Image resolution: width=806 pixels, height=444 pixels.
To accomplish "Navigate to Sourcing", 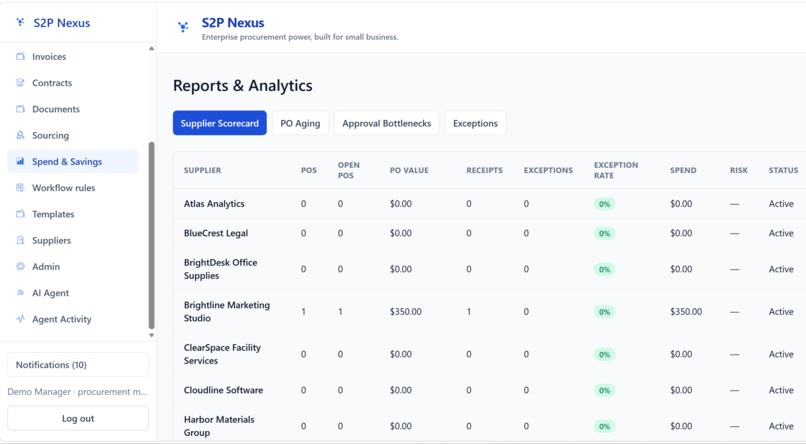I will tap(73, 135).
